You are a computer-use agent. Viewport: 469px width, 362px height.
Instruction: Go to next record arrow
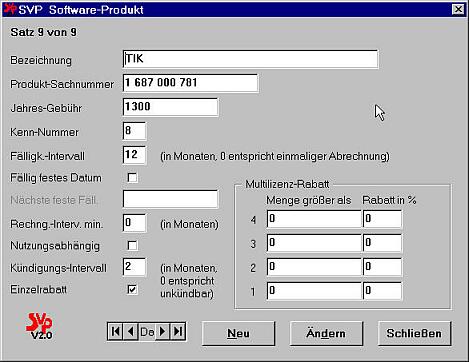pyautogui.click(x=162, y=331)
